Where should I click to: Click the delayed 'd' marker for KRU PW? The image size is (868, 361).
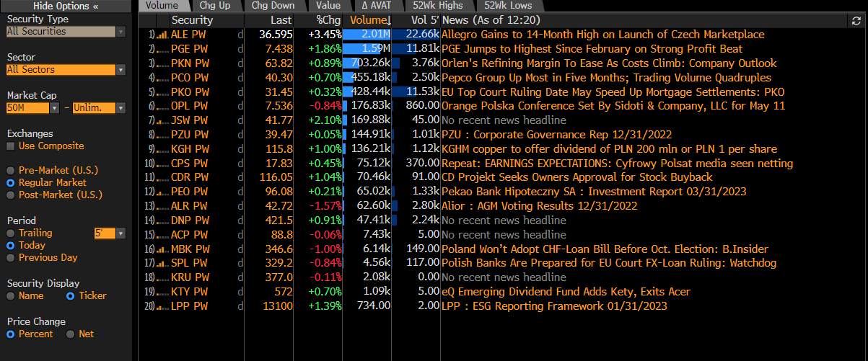point(240,277)
